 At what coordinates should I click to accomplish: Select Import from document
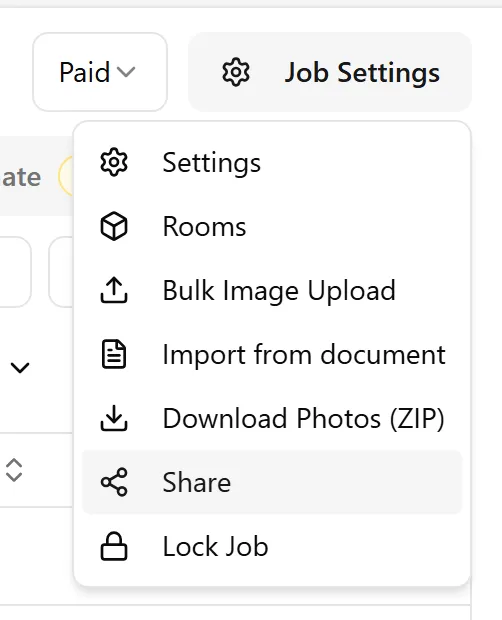tap(272, 354)
